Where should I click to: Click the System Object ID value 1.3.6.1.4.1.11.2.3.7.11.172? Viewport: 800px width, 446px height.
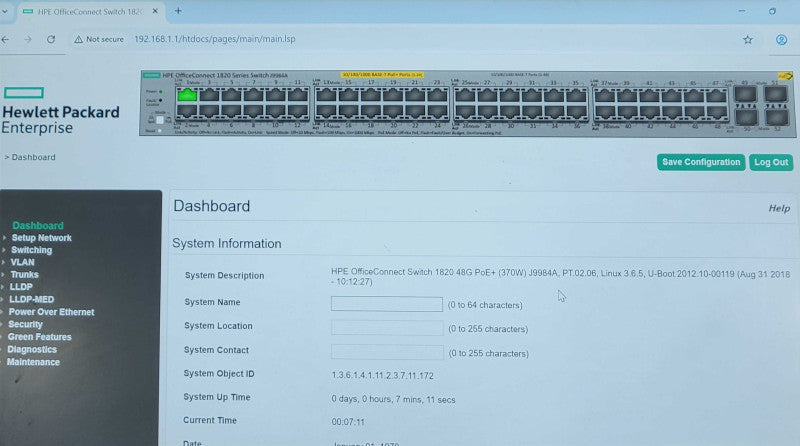tap(383, 376)
